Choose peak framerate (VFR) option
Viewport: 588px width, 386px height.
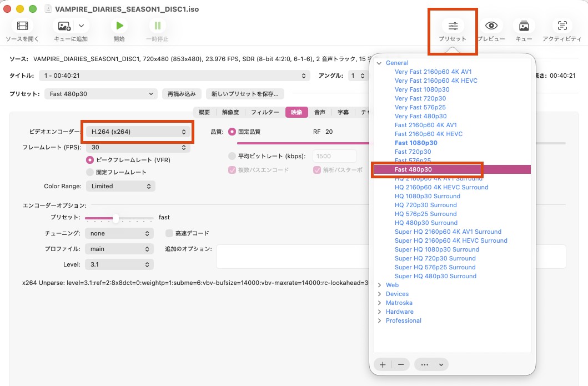click(90, 160)
